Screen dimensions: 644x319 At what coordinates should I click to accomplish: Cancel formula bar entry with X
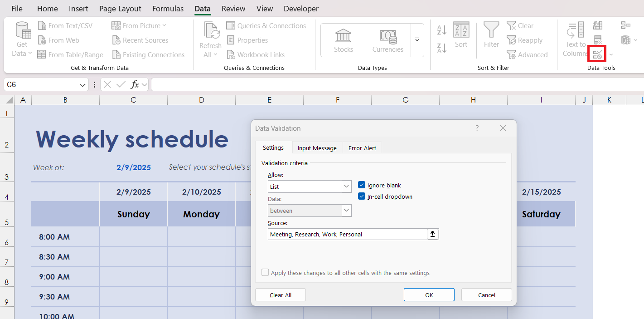coord(107,84)
